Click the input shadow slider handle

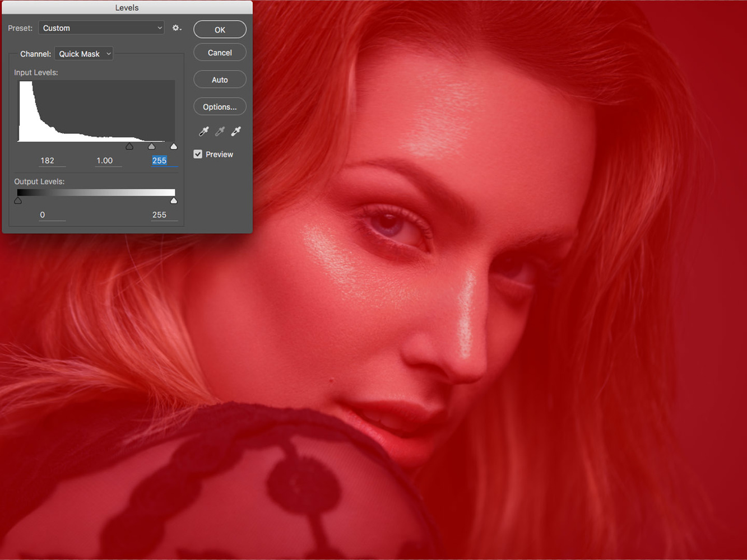129,146
